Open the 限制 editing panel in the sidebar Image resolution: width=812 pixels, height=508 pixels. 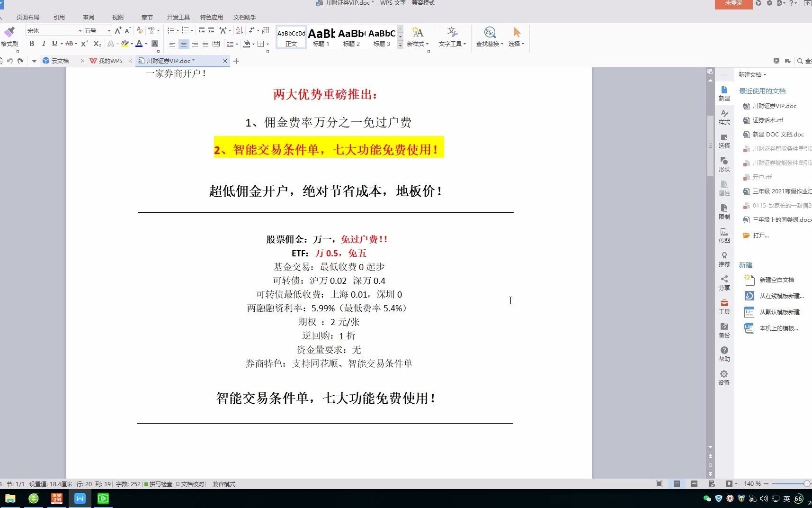[724, 211]
